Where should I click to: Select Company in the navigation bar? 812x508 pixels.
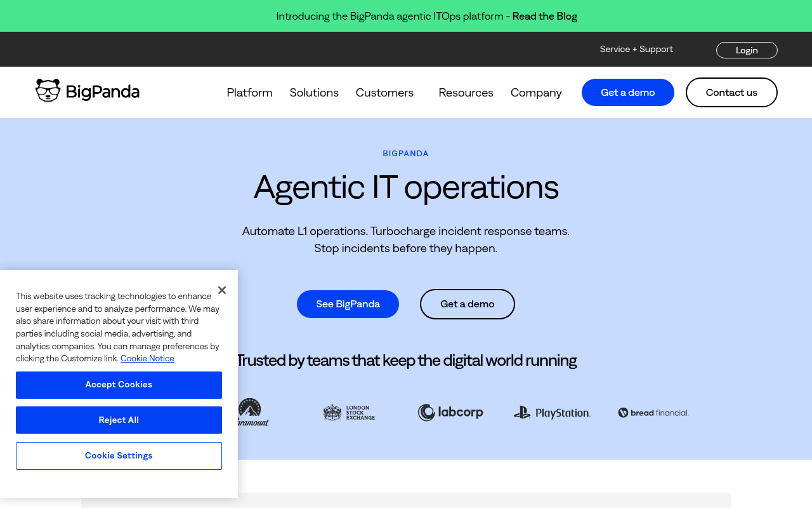pyautogui.click(x=536, y=92)
